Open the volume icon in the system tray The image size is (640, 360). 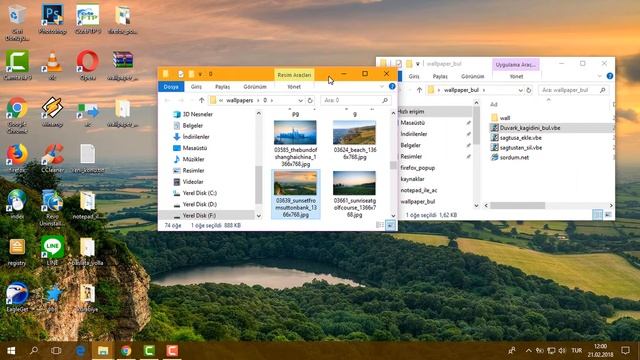click(562, 351)
